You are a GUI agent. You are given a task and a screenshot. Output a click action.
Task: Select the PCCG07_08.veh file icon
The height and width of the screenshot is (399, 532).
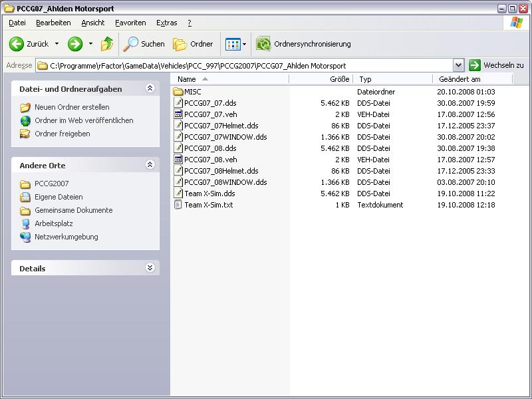click(x=178, y=160)
